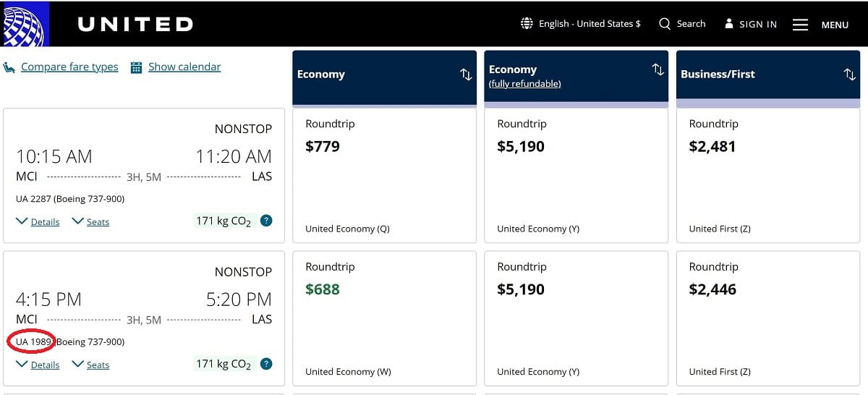This screenshot has height=395, width=868.
Task: Click the 4:15 PM departure time
Action: 48,300
